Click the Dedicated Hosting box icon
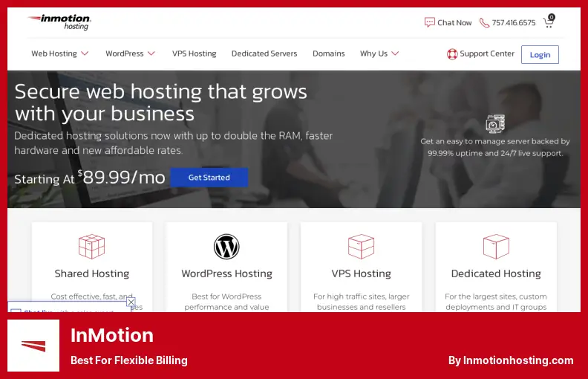The image size is (588, 379). [496, 247]
